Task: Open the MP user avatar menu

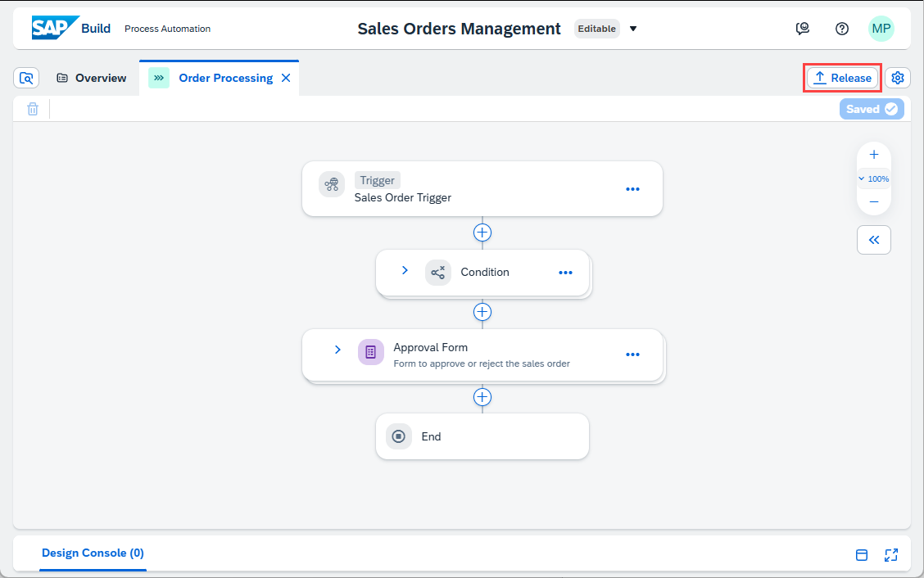Action: [x=881, y=29]
